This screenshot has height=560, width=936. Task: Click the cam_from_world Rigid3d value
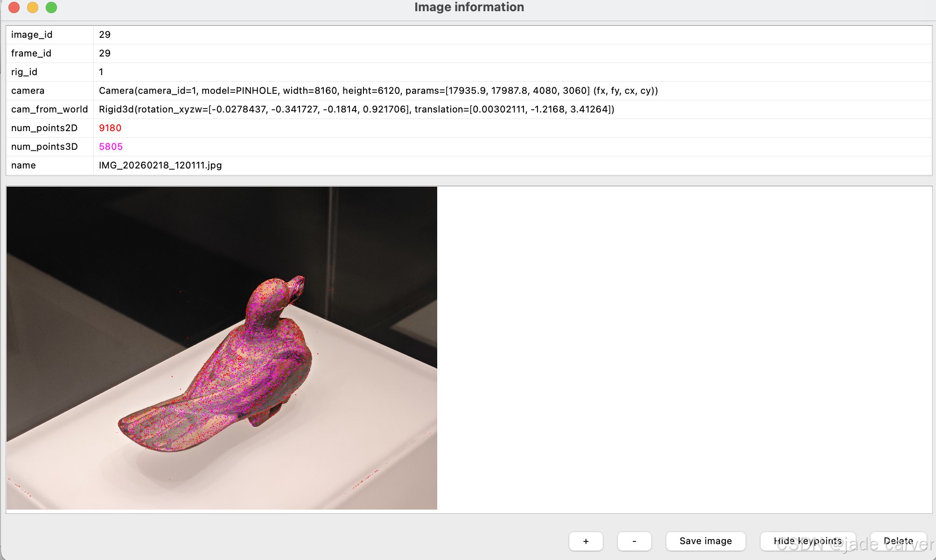pyautogui.click(x=356, y=109)
